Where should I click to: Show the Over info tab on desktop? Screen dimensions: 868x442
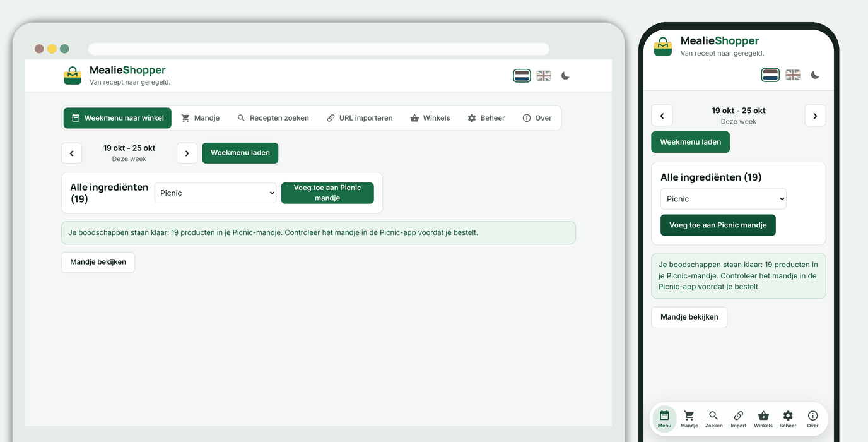point(537,118)
